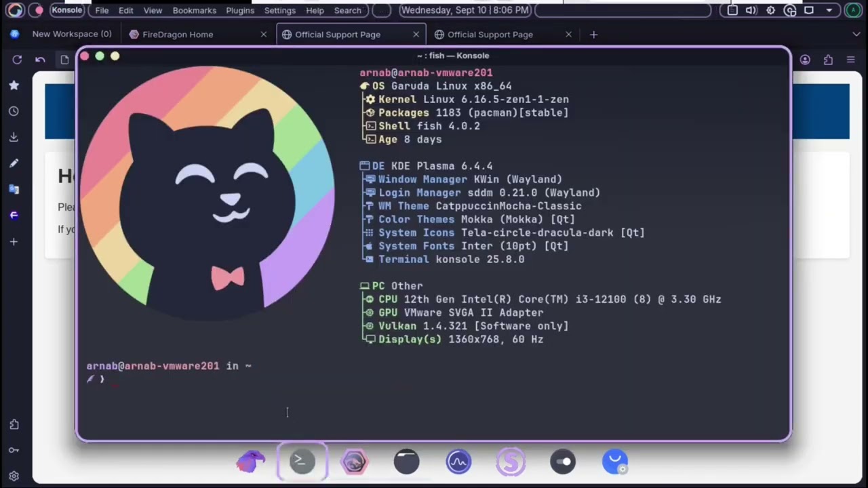Image resolution: width=868 pixels, height=488 pixels.
Task: Open the system monitor icon in dock
Action: [458, 462]
